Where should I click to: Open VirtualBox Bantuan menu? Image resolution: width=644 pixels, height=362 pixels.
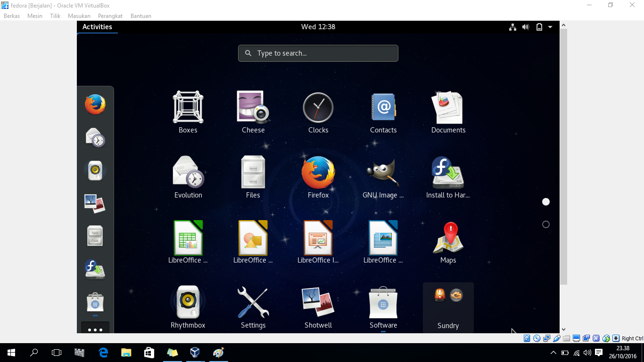click(x=141, y=16)
